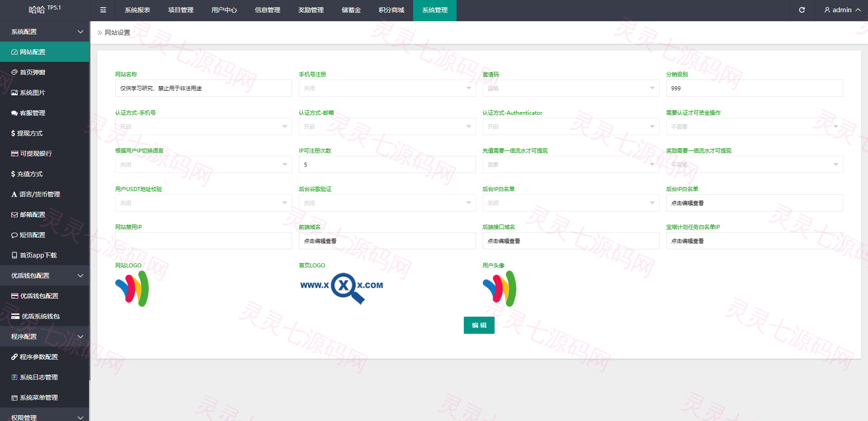This screenshot has height=421, width=868.
Task: Click the 用户头像 image
Action: [500, 289]
